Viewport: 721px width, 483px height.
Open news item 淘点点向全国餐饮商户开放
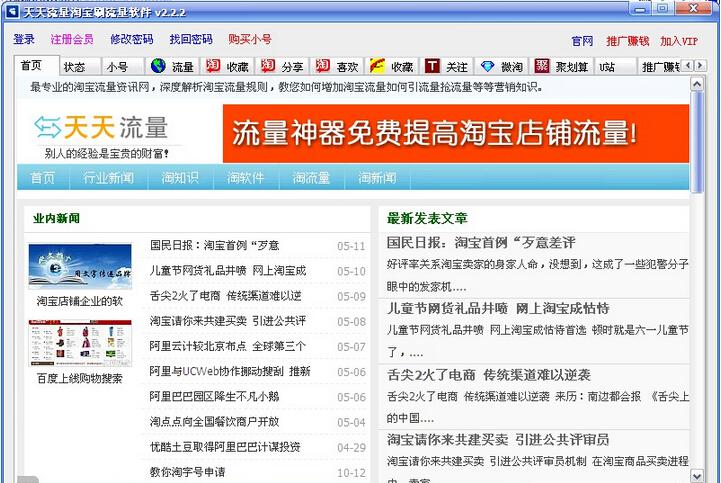click(214, 421)
